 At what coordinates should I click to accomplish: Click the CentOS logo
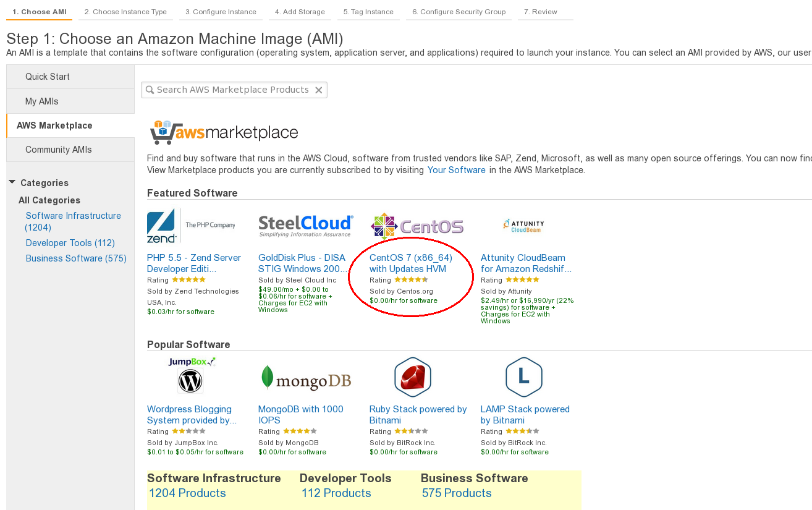tap(417, 226)
